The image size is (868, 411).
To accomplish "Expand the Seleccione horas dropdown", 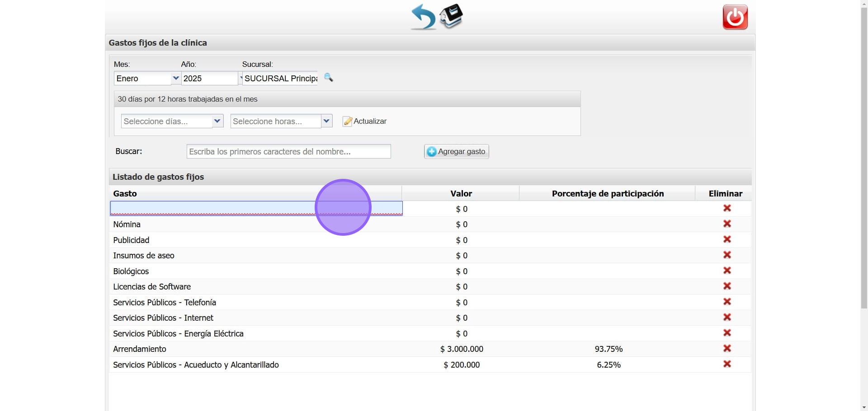I will pos(281,121).
